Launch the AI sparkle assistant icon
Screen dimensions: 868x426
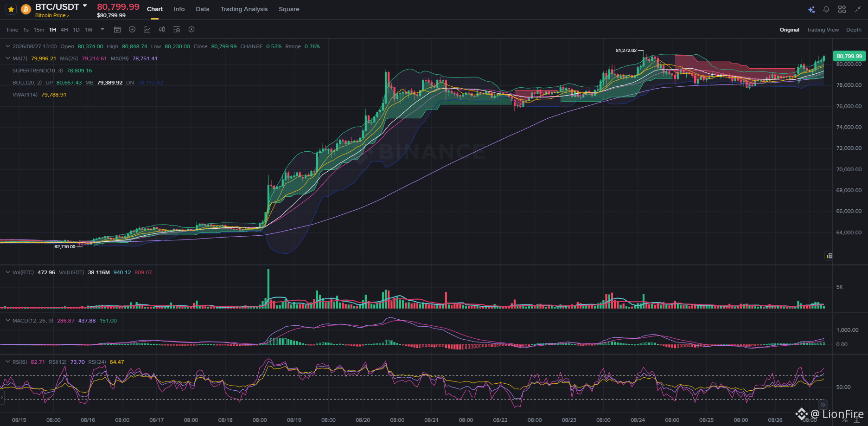click(x=811, y=9)
